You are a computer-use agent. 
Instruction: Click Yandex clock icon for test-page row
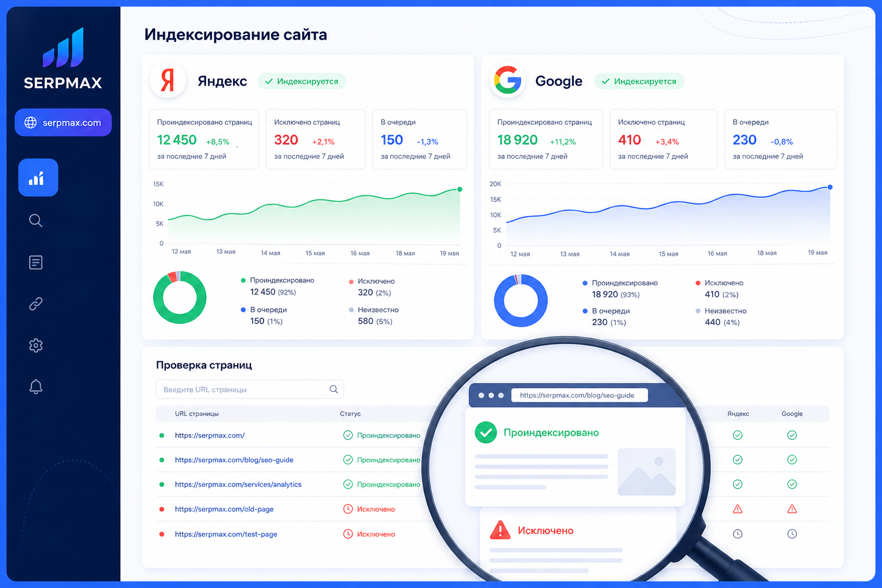click(738, 534)
